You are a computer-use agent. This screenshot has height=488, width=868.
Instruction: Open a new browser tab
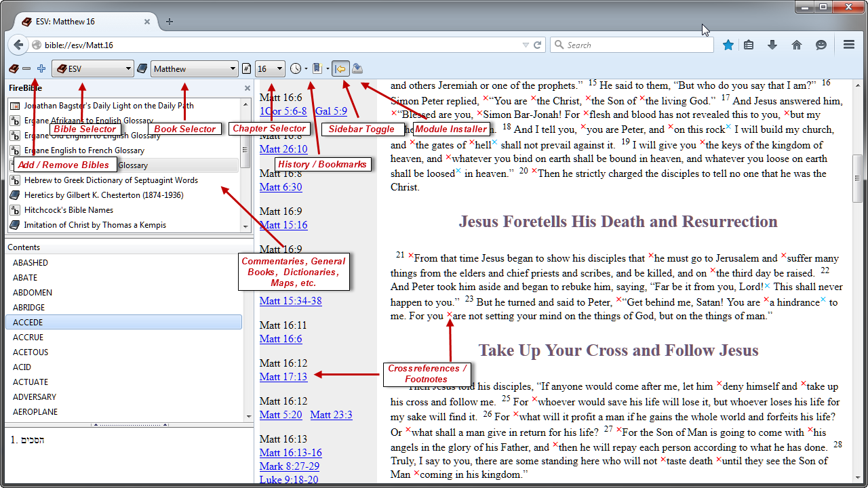170,22
